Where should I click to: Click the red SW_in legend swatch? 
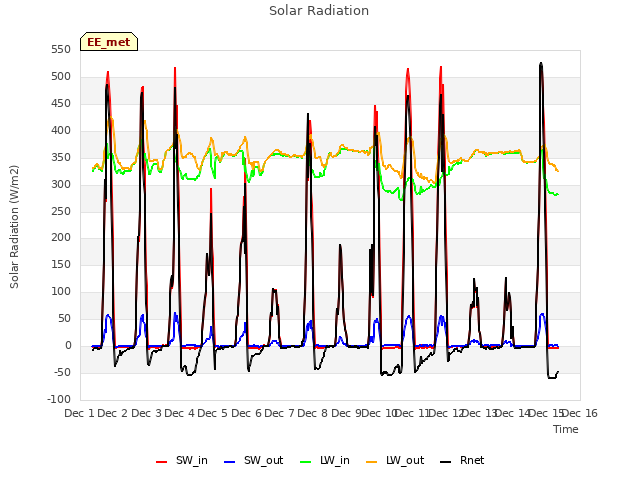click(162, 462)
